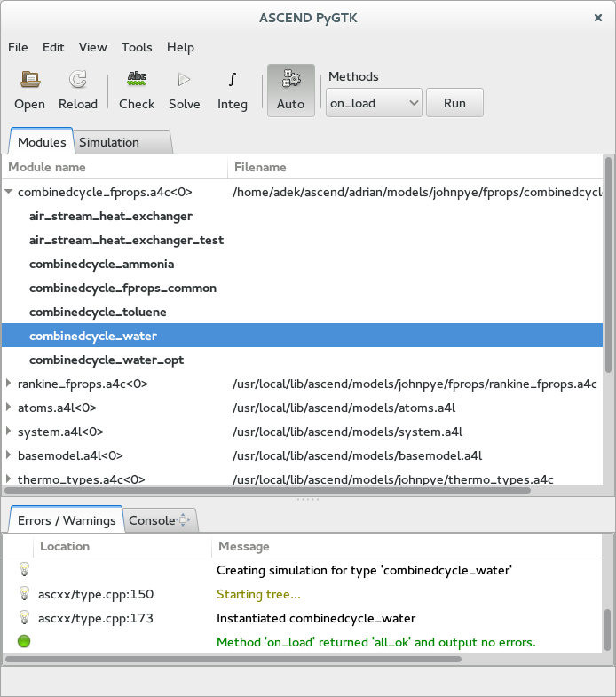Click the Solve play icon

pos(185,80)
